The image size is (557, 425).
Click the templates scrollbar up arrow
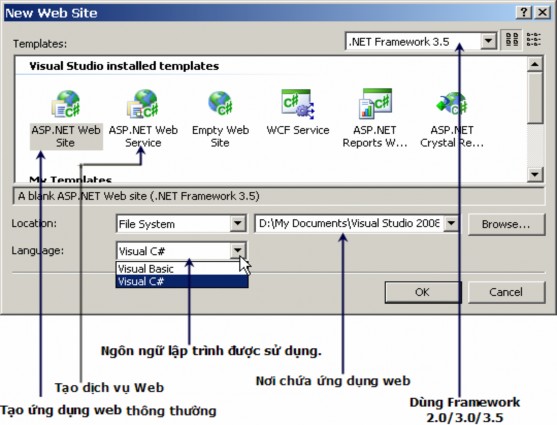point(535,64)
